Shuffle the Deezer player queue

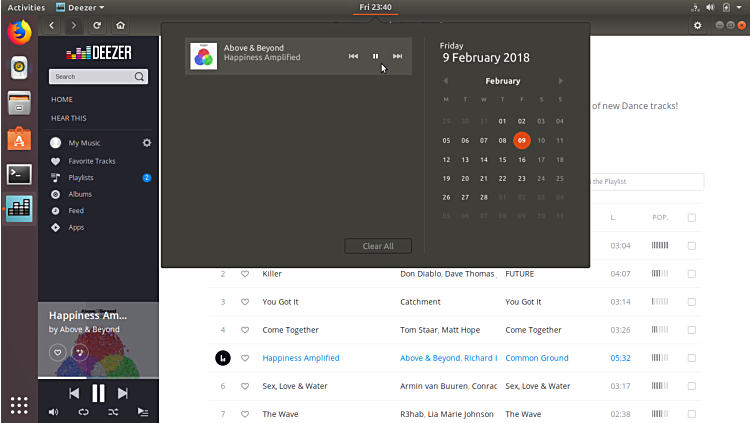point(112,411)
